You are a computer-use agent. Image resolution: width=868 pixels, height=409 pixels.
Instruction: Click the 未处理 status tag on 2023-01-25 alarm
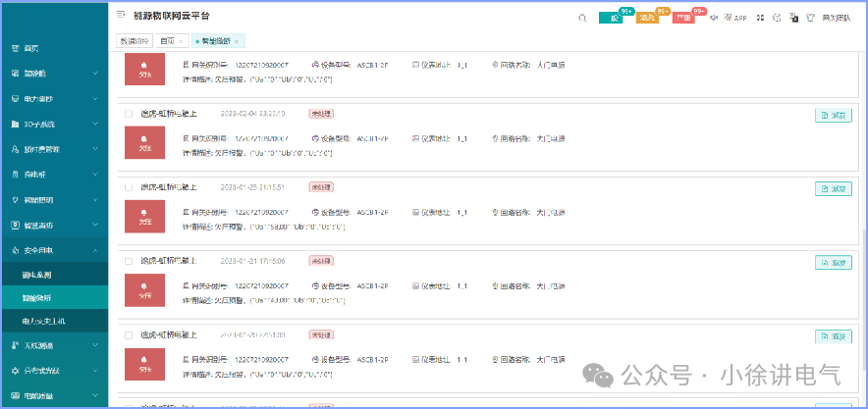point(321,187)
